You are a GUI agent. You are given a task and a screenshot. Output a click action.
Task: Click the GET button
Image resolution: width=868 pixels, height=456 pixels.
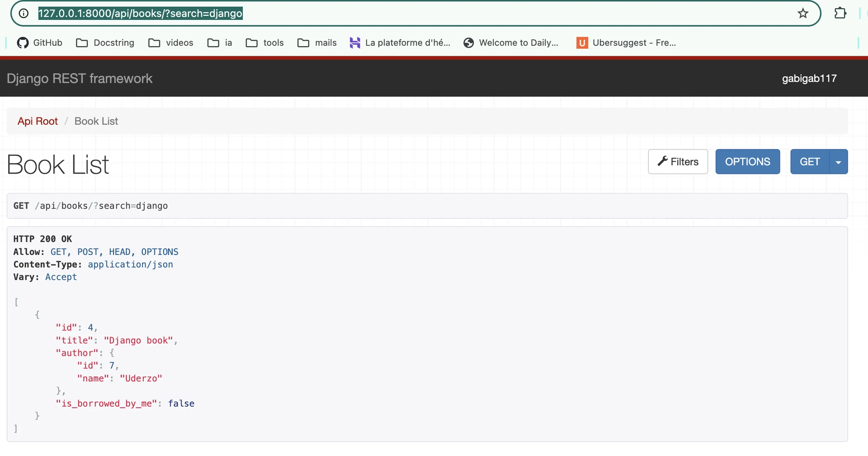809,162
